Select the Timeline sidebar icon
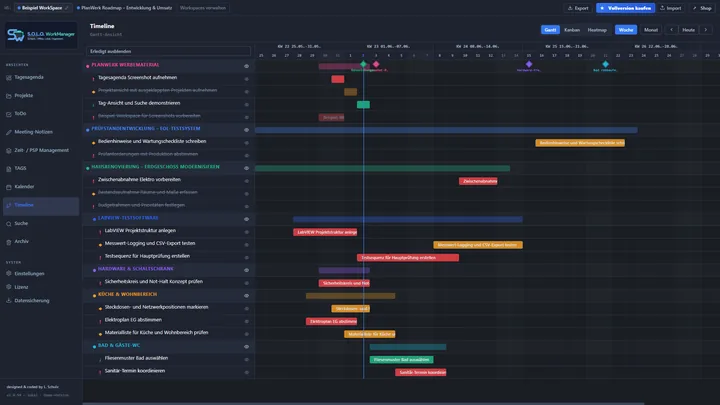 coord(9,205)
